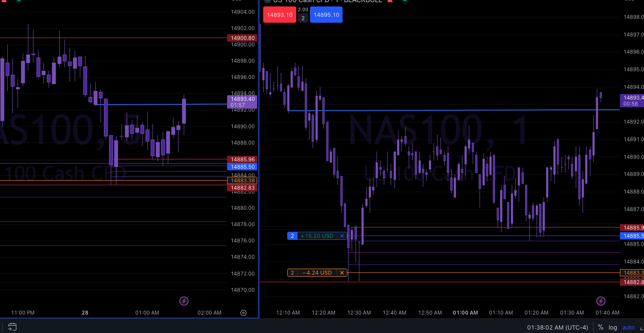Toggle percentage scale in the status bar
The image size is (644, 333).
tap(601, 327)
